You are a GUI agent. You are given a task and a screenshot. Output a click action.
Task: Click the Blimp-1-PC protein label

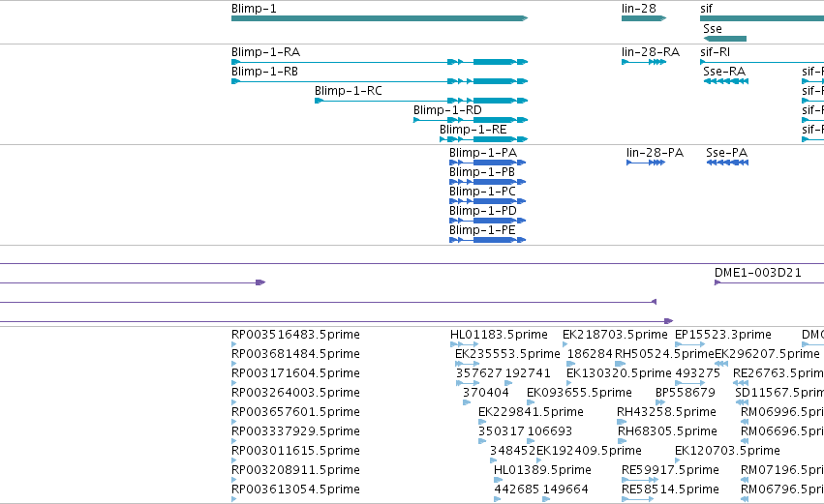pyautogui.click(x=482, y=192)
